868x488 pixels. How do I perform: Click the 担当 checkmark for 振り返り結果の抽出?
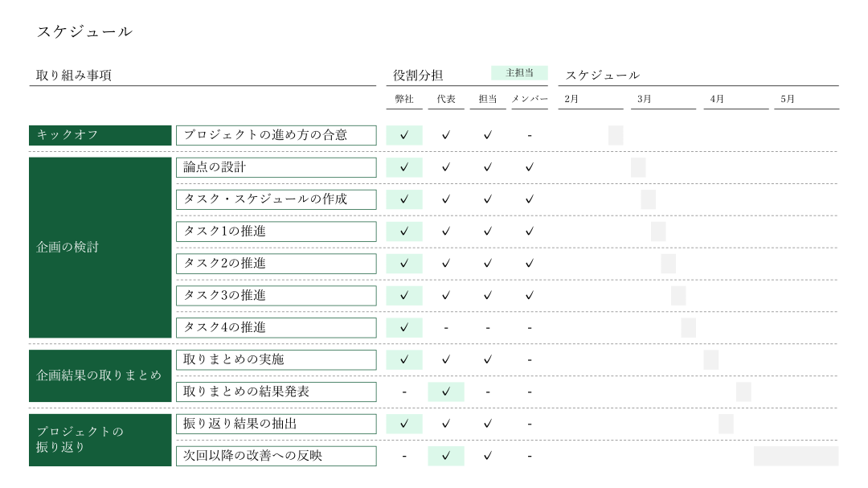(x=487, y=424)
